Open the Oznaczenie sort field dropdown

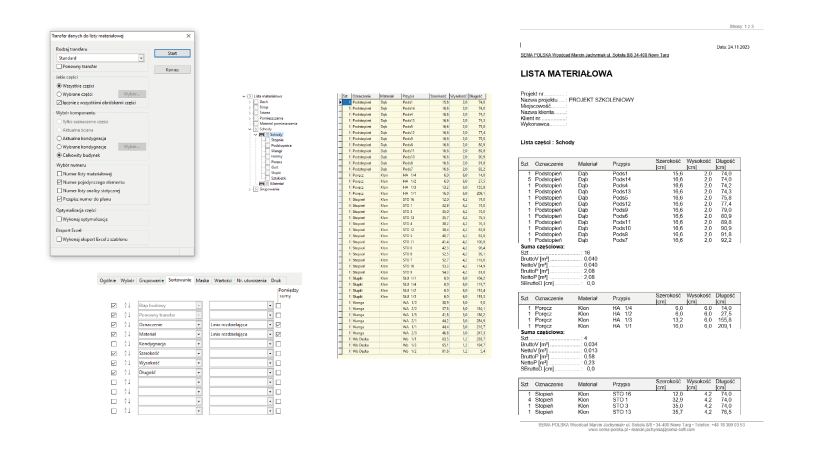(200, 325)
